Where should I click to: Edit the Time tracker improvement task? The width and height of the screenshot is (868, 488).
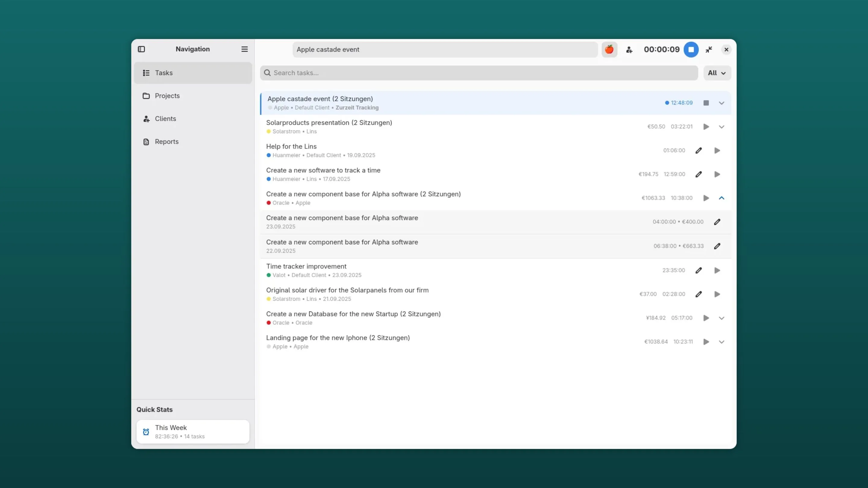point(699,270)
